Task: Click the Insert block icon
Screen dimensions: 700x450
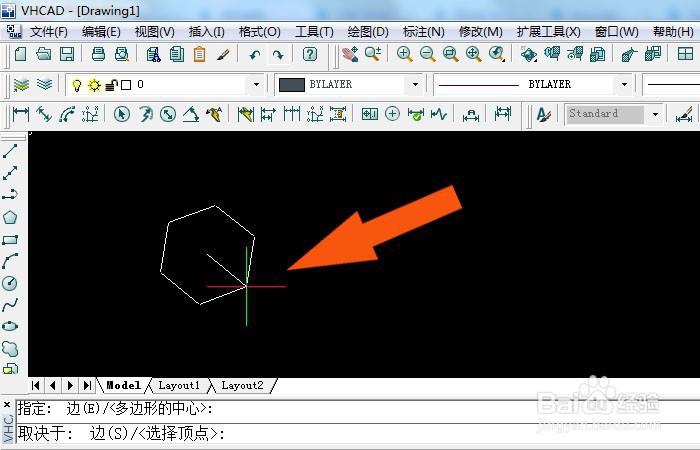Action: tap(10, 369)
